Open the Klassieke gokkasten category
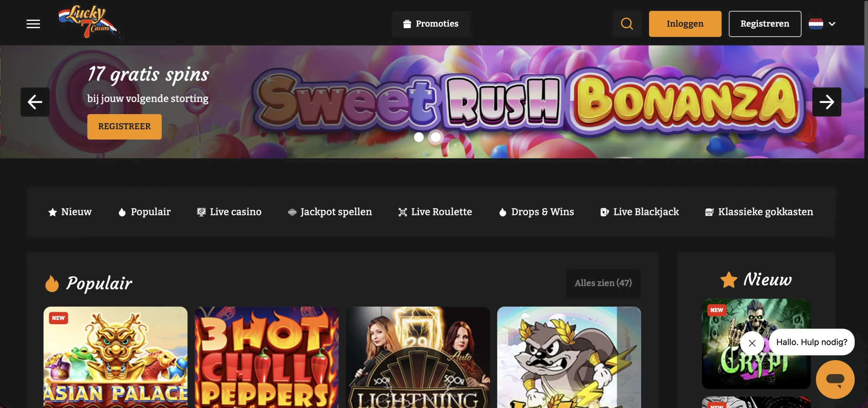Viewport: 868px width, 408px height. 759,212
